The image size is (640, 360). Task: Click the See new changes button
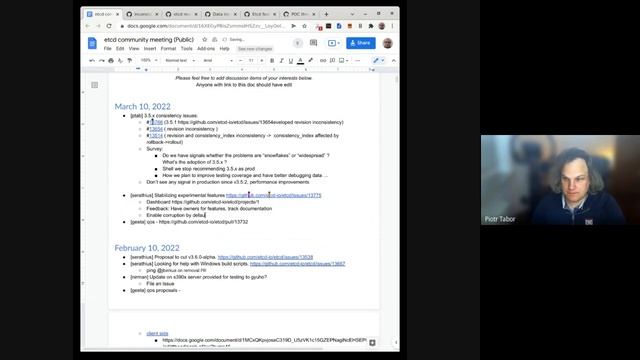click(x=255, y=49)
